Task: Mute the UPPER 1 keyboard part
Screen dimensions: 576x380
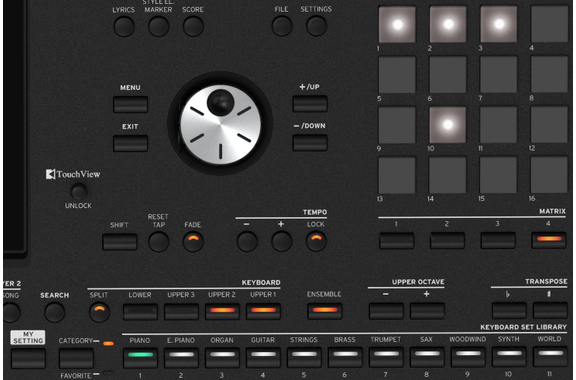Action: [x=263, y=311]
